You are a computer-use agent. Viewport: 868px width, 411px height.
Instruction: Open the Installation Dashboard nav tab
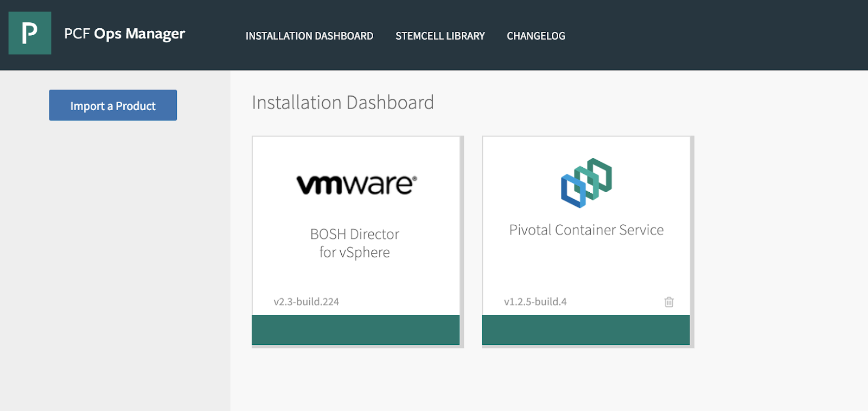pyautogui.click(x=309, y=36)
